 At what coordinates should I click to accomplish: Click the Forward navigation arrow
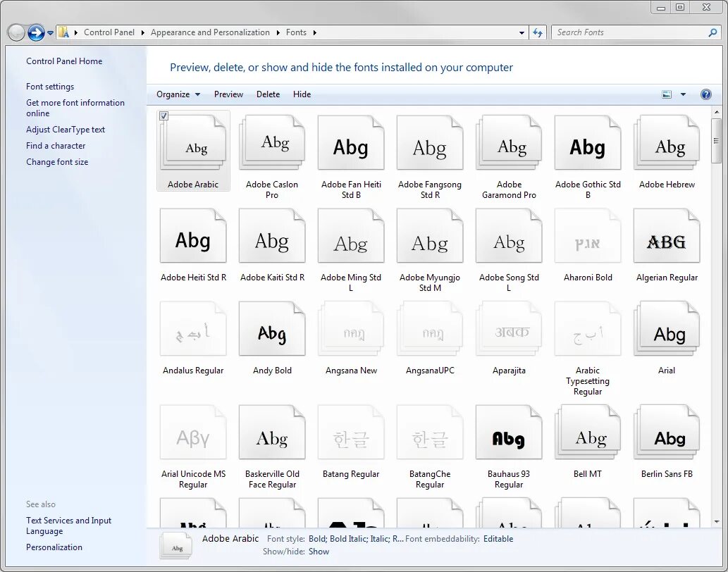point(36,32)
